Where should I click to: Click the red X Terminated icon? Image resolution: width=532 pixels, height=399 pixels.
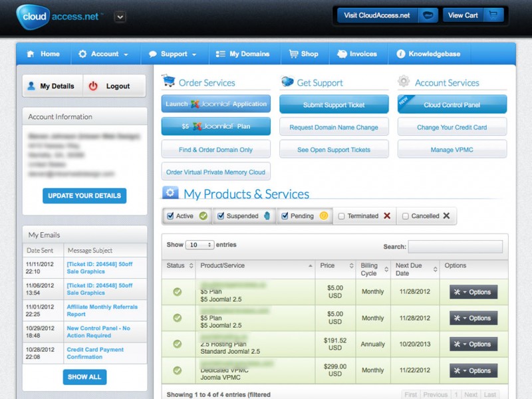click(x=387, y=215)
